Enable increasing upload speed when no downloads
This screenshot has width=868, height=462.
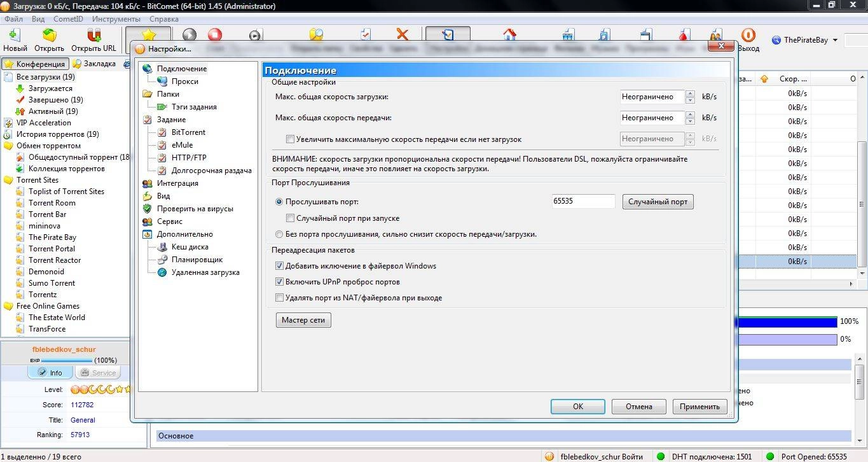click(x=291, y=139)
